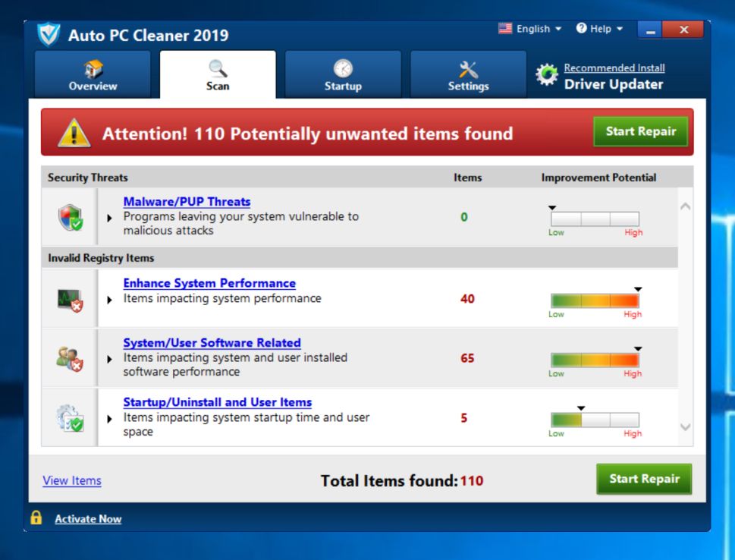
Task: Open the Enhance System Performance link
Action: (x=209, y=283)
